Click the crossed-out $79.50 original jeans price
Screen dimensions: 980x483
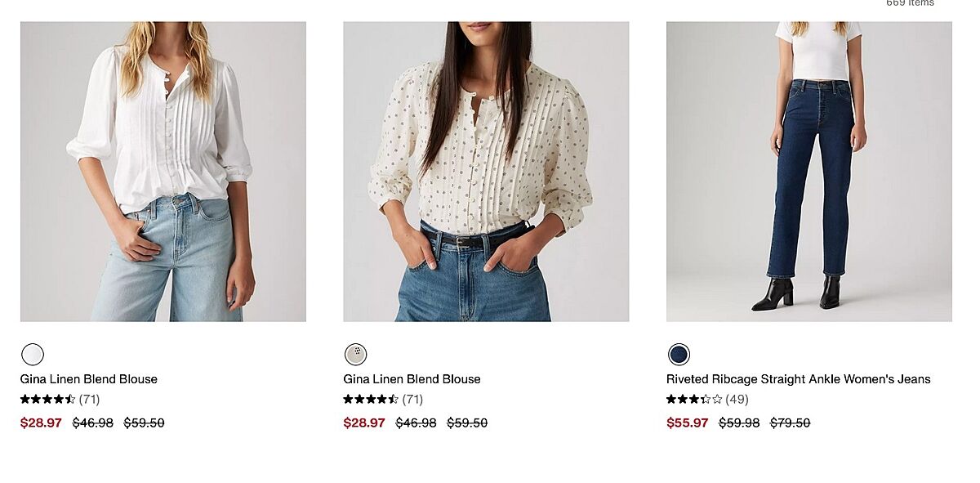point(790,423)
